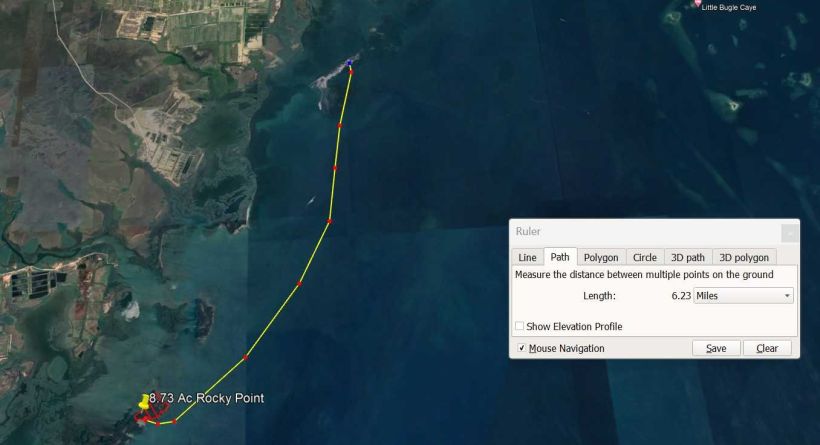Click the 8.73 Ac Rocky Point label
The image size is (820, 445).
(207, 398)
